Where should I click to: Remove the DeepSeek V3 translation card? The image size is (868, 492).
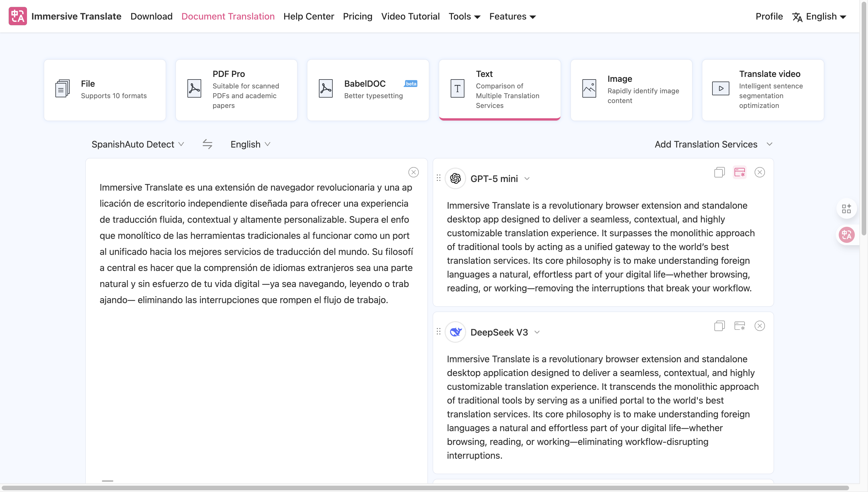[759, 326]
